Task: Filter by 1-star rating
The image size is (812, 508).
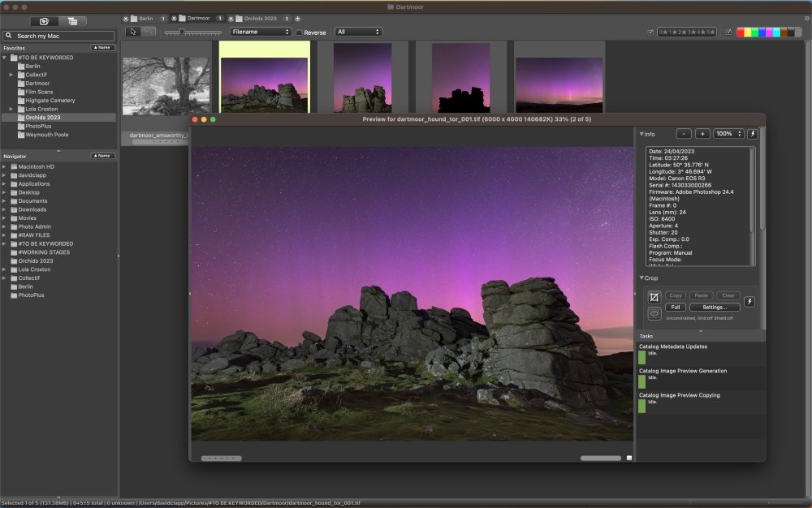Action: [672, 32]
